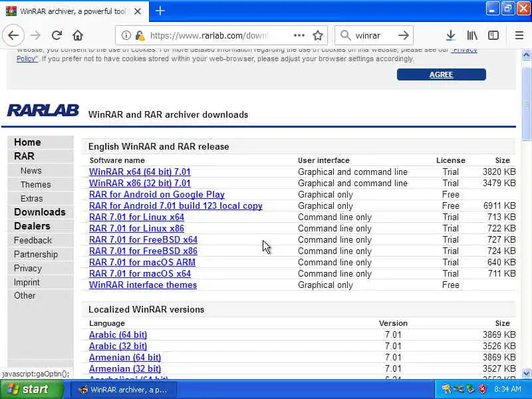Download RAR 7.01 for FreeBSD x64
Screen dimensions: 532x399
point(143,239)
